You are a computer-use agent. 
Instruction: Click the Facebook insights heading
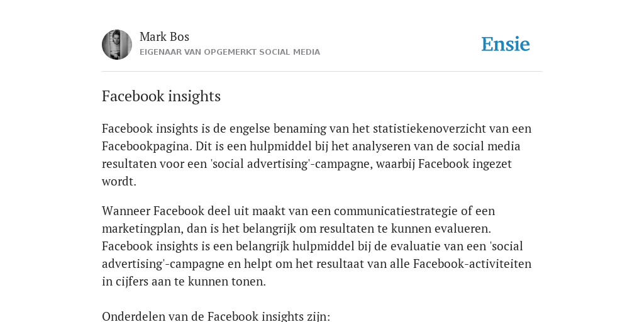(161, 96)
